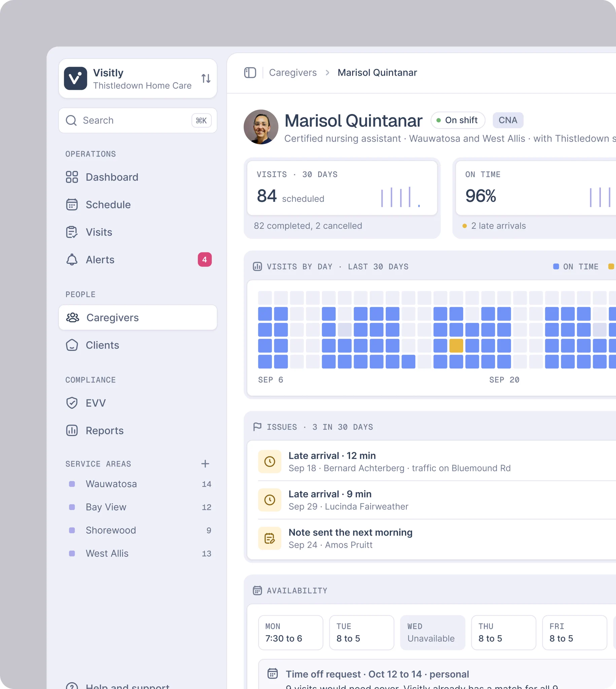The width and height of the screenshot is (616, 689).
Task: Select the Caregivers sidebar item
Action: click(x=138, y=317)
